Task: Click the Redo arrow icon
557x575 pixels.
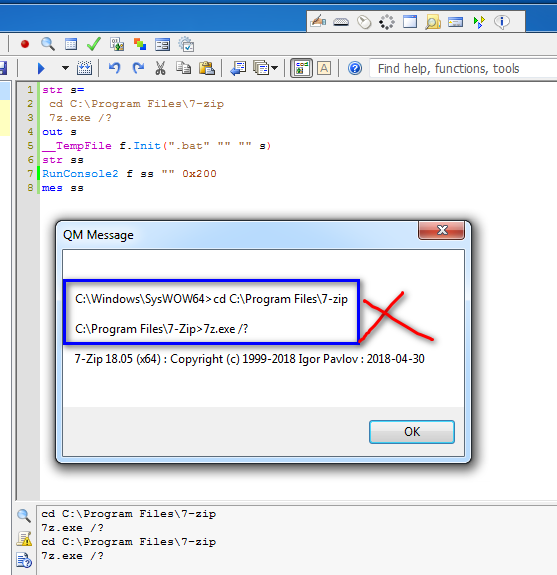Action: pyautogui.click(x=138, y=68)
